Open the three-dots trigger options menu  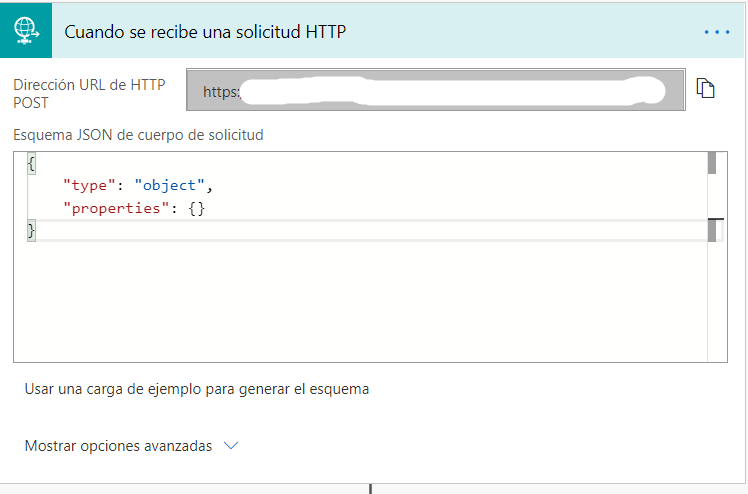coord(717,32)
